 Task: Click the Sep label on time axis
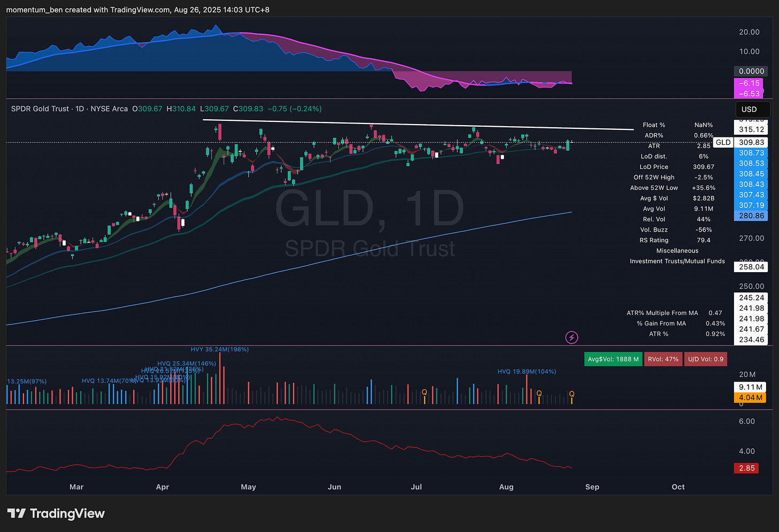click(x=592, y=487)
